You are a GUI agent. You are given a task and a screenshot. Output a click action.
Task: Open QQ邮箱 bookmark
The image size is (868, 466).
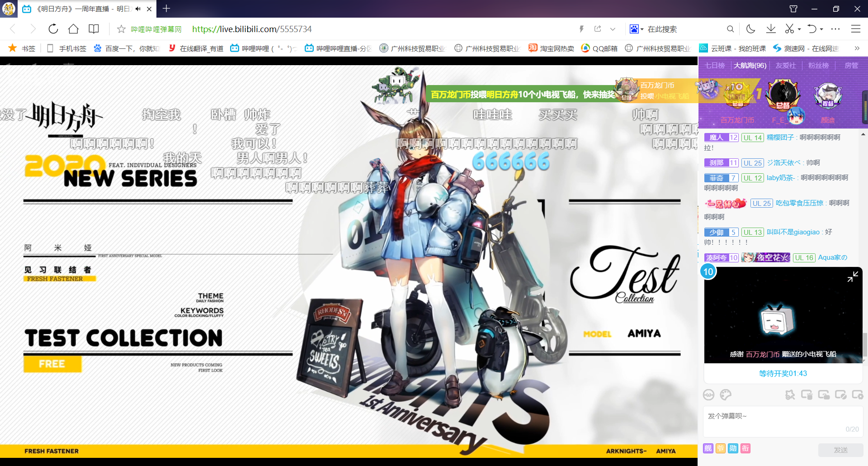[599, 48]
